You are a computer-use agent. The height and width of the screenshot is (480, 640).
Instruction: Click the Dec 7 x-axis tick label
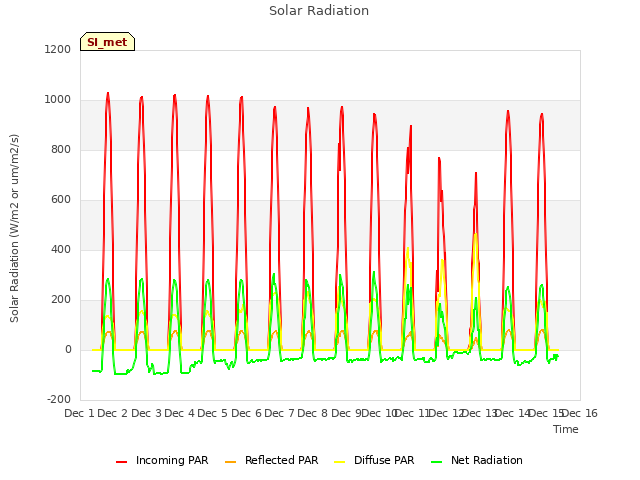pos(279,413)
